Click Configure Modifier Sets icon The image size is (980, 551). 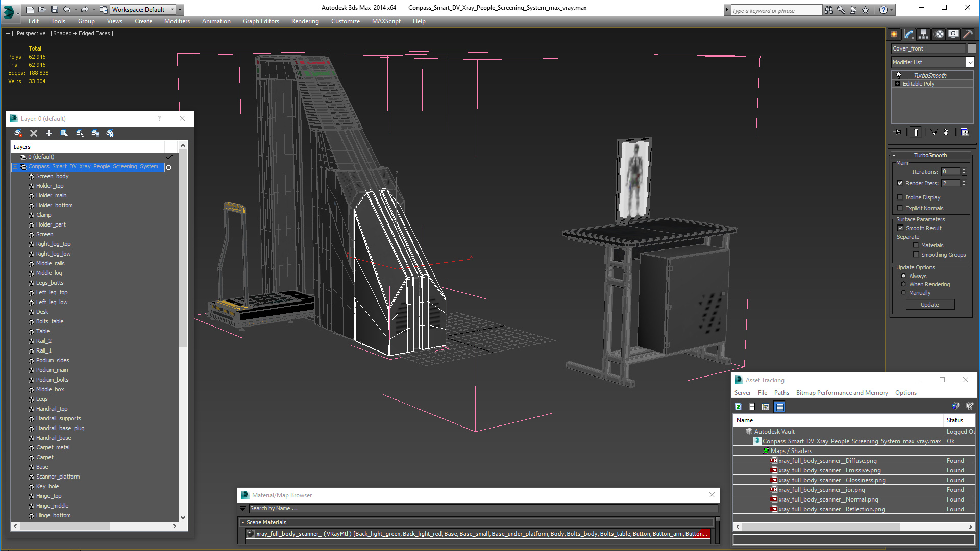click(x=964, y=132)
